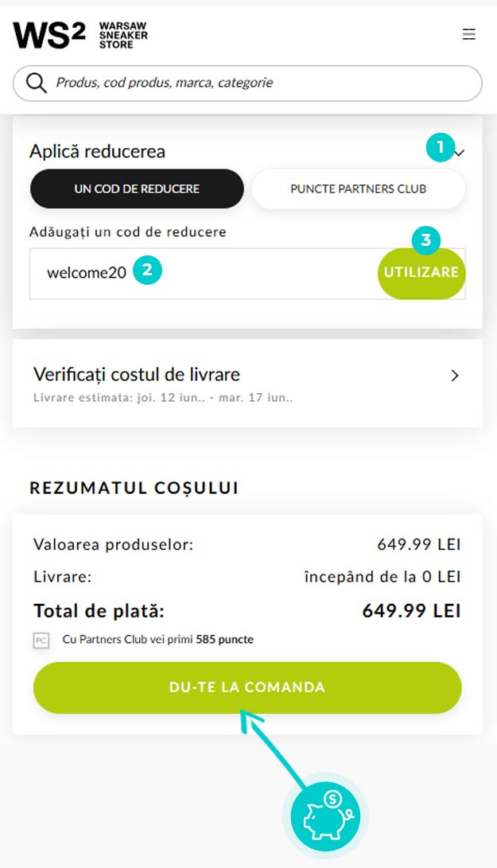Viewport: 497px width, 868px height.
Task: Click the number 3 step badge
Action: 426,239
